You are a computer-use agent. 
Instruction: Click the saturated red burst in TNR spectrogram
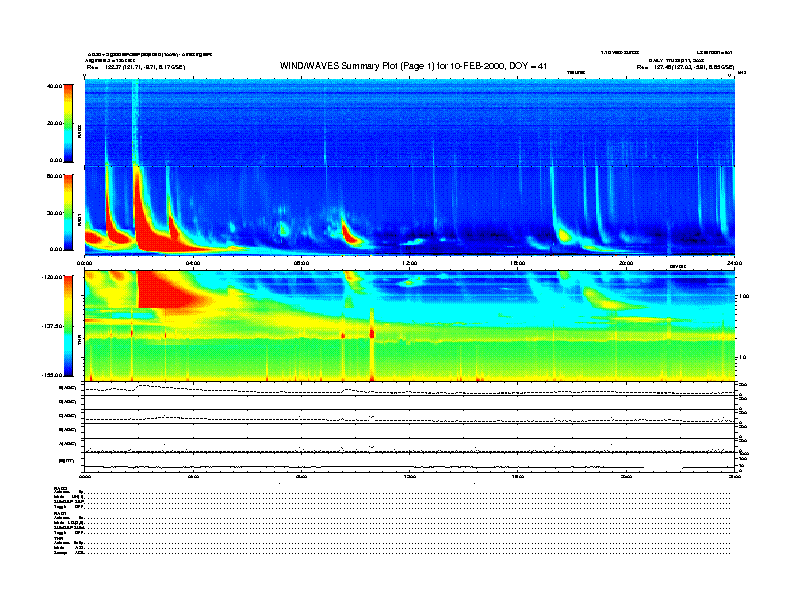click(164, 290)
